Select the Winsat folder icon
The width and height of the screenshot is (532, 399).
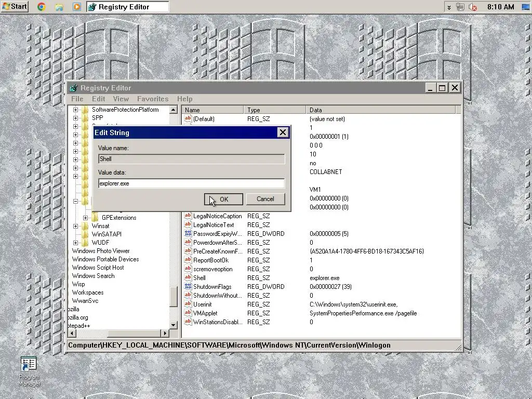tap(85, 226)
